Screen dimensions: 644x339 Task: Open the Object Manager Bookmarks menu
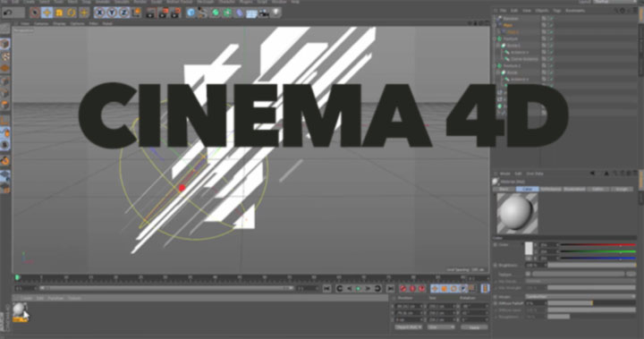(575, 11)
